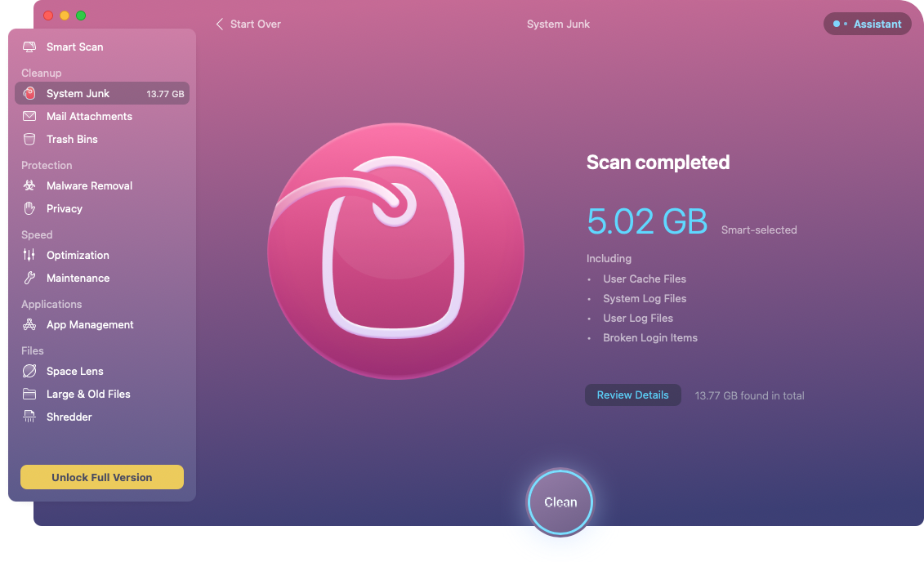Click the 13.77 GB size in sidebar
Viewport: 924px width, 562px height.
pos(165,94)
